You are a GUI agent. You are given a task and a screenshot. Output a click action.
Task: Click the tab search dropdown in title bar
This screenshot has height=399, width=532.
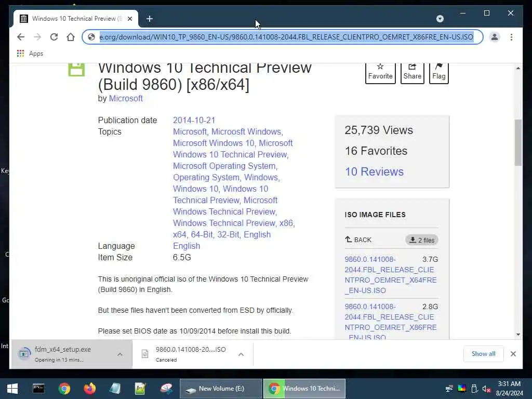(440, 19)
